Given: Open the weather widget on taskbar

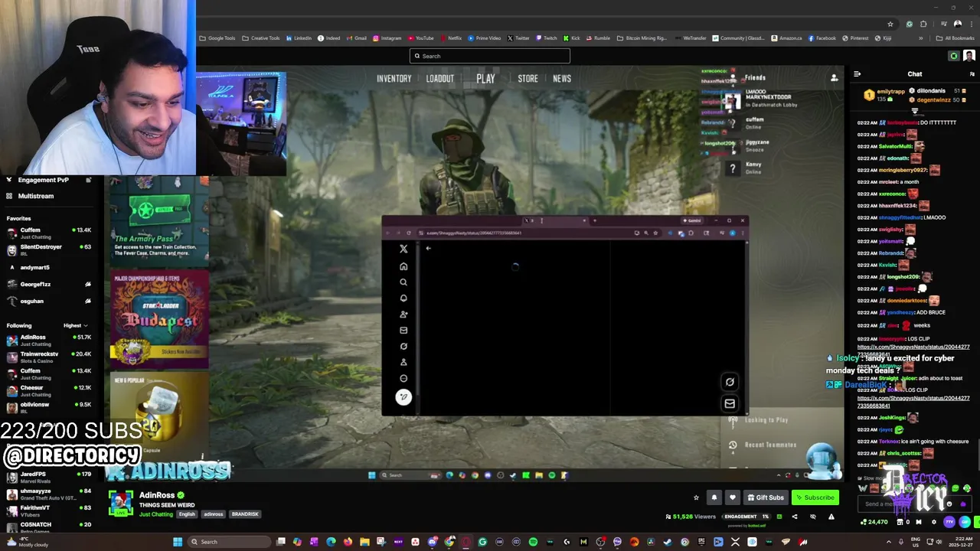Looking at the screenshot, I should coord(28,542).
